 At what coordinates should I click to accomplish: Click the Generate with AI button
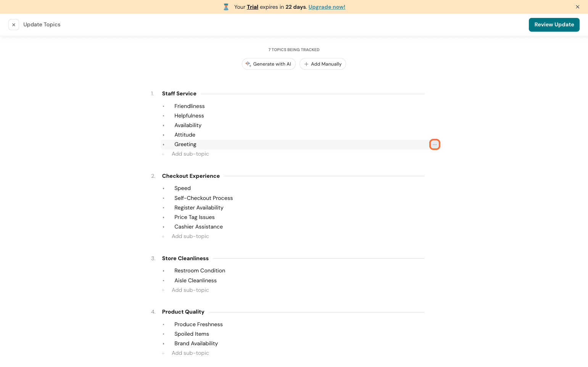(269, 64)
